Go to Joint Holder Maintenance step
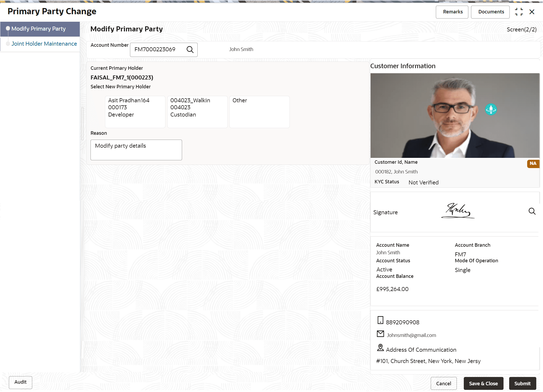The width and height of the screenshot is (543, 392). [x=44, y=44]
